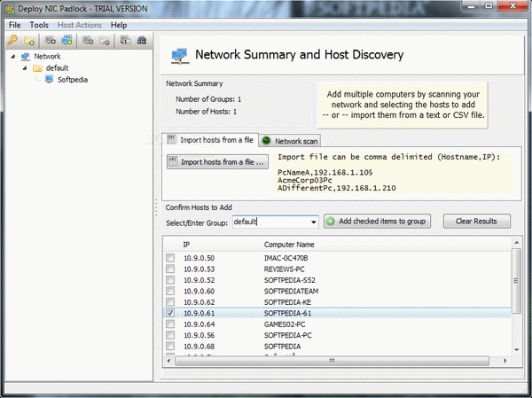Viewport: 532px width, 398px height.
Task: Collapse the default group tree node
Action: pyautogui.click(x=25, y=68)
